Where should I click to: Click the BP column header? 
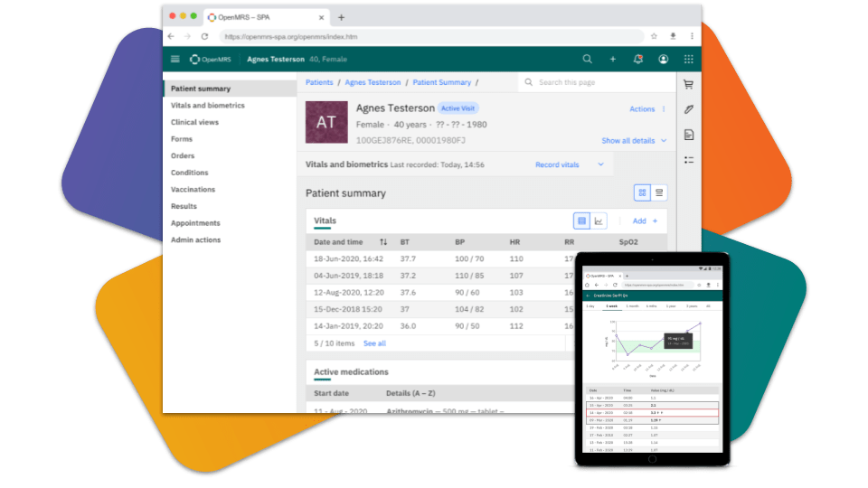[x=459, y=242]
